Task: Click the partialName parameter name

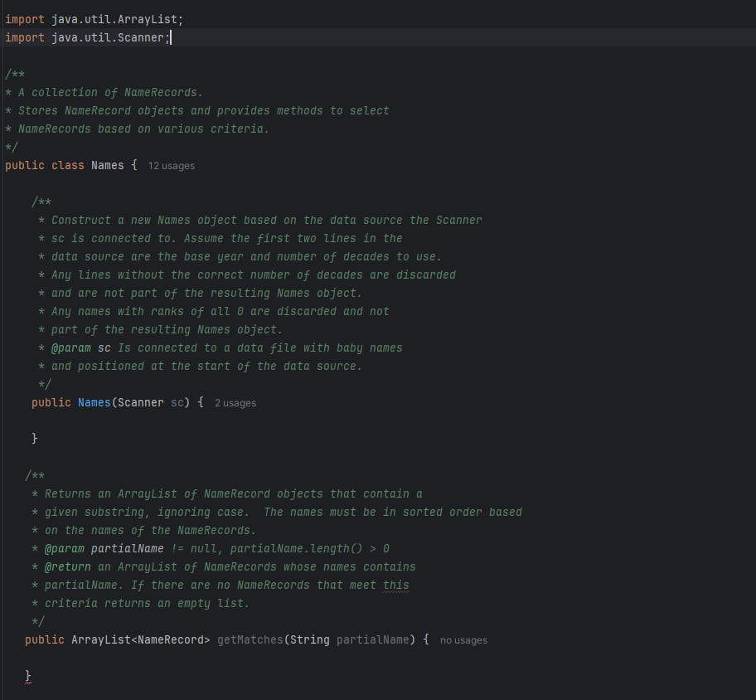Action: click(x=372, y=639)
